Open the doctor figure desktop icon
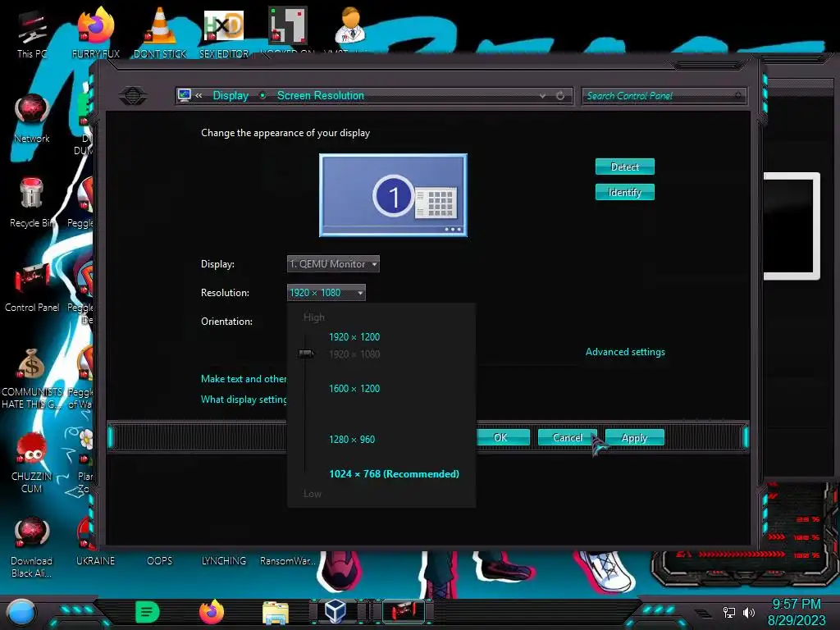840x630 pixels. tap(351, 25)
